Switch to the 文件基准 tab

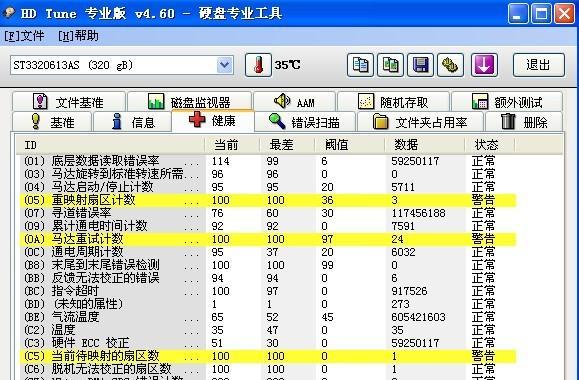tap(69, 101)
